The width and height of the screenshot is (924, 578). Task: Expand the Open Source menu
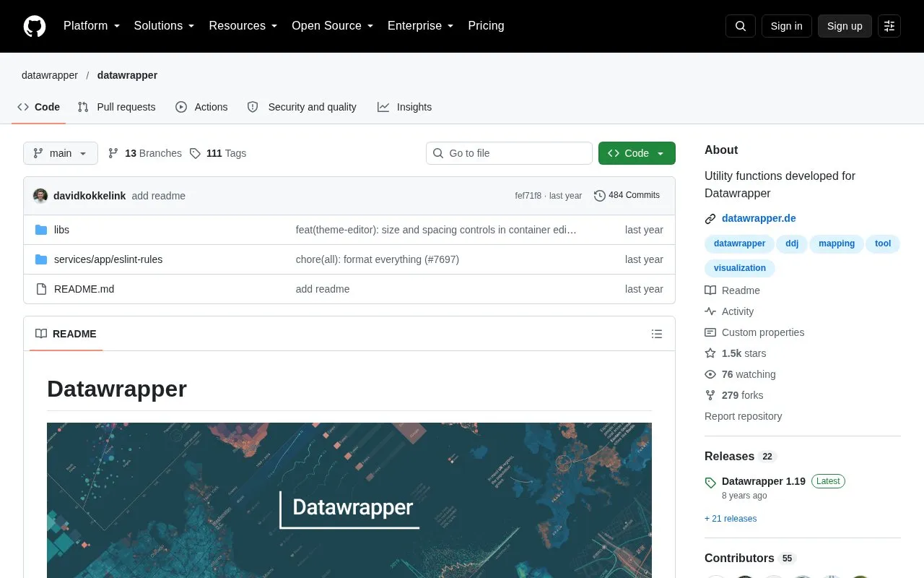(x=333, y=26)
